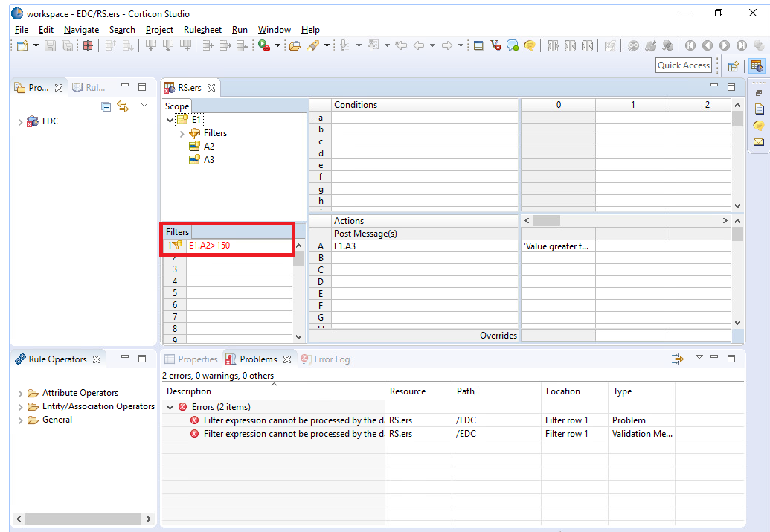Click the Type column header

tap(642, 391)
